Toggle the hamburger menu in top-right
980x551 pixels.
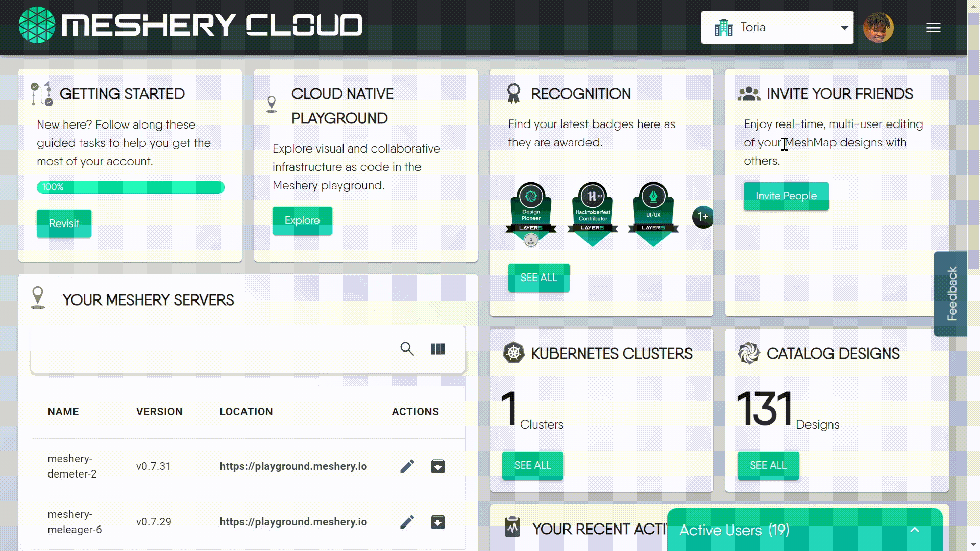tap(934, 27)
